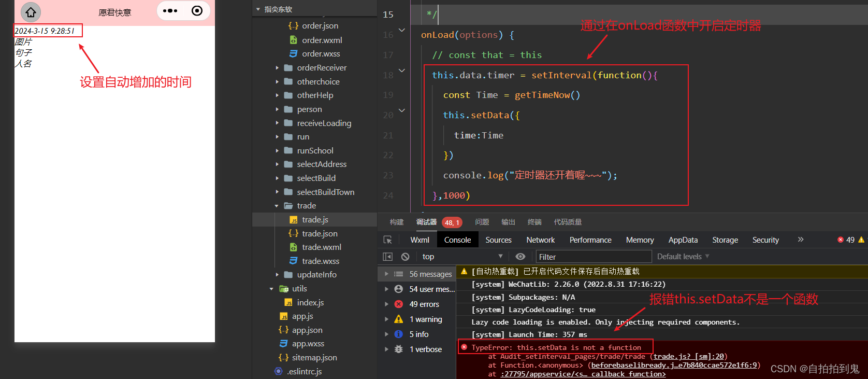Open order.json file in the tree

pyautogui.click(x=320, y=26)
